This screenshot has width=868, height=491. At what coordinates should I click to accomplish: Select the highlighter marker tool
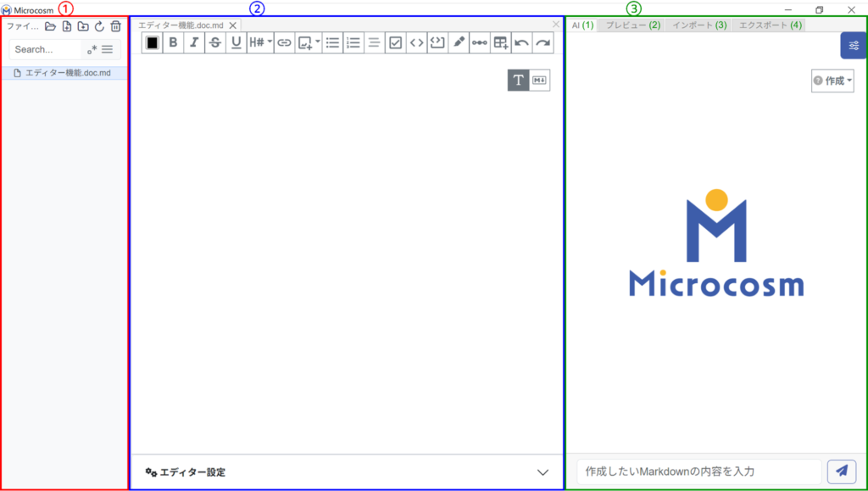(459, 42)
